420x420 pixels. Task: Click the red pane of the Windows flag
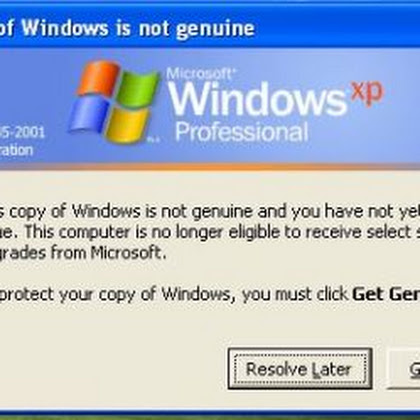(99, 79)
